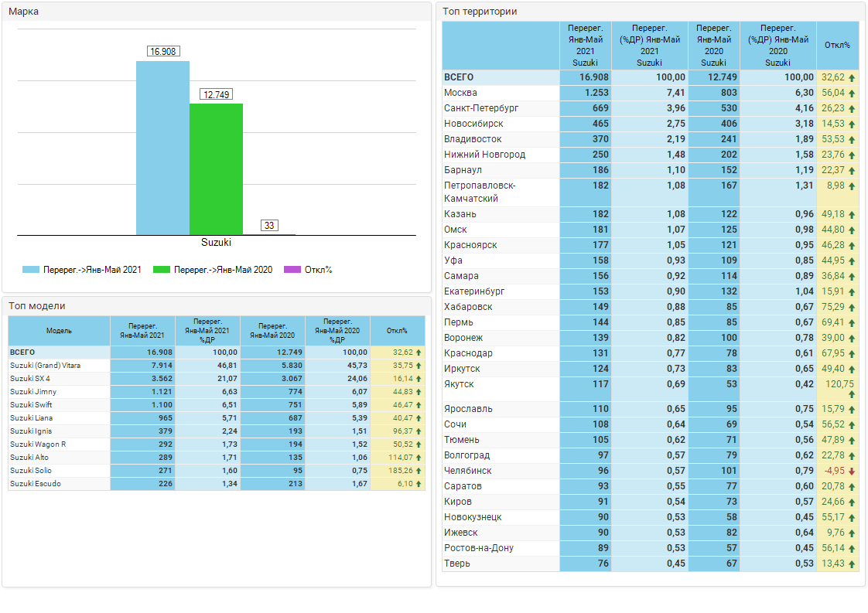
Task: Click the Откл% header in Топ территории
Action: [x=837, y=46]
